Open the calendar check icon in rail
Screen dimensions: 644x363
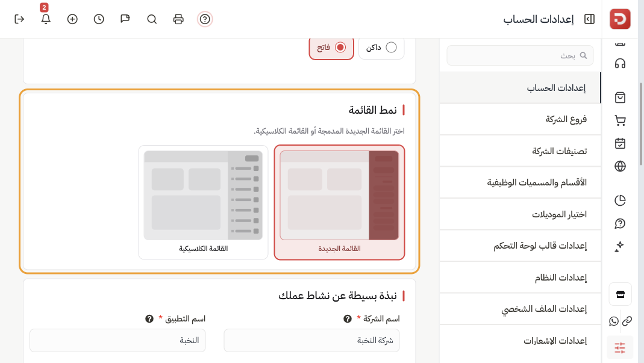[620, 143]
